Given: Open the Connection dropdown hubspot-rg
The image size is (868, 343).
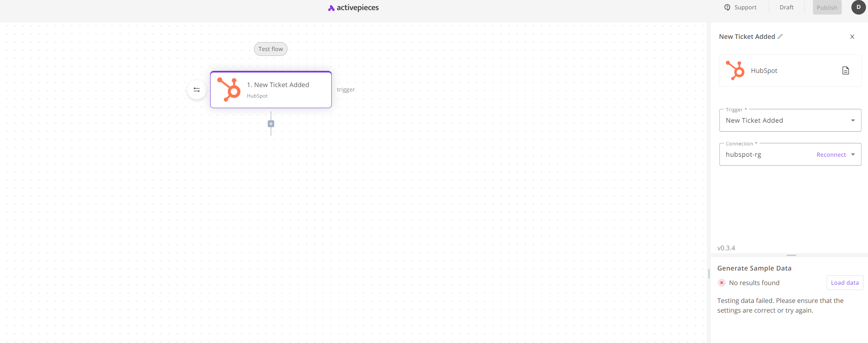Looking at the screenshot, I should point(790,154).
